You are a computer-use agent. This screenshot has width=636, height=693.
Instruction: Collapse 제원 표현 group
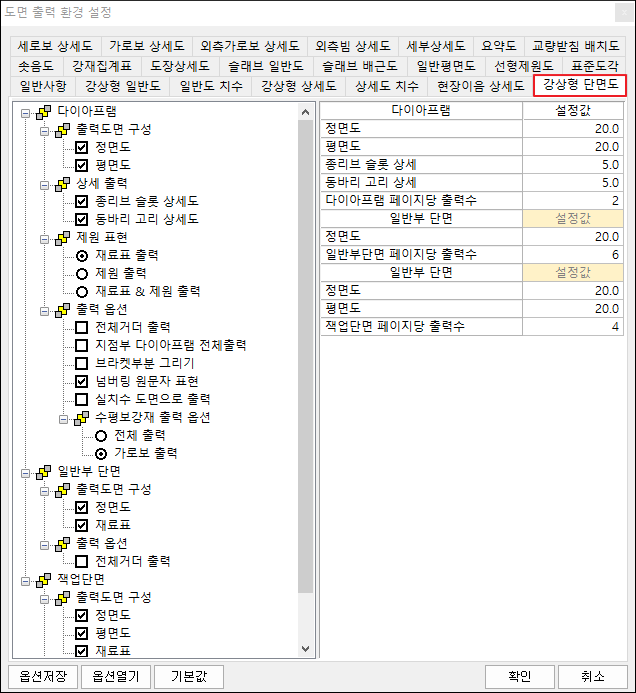click(45, 240)
